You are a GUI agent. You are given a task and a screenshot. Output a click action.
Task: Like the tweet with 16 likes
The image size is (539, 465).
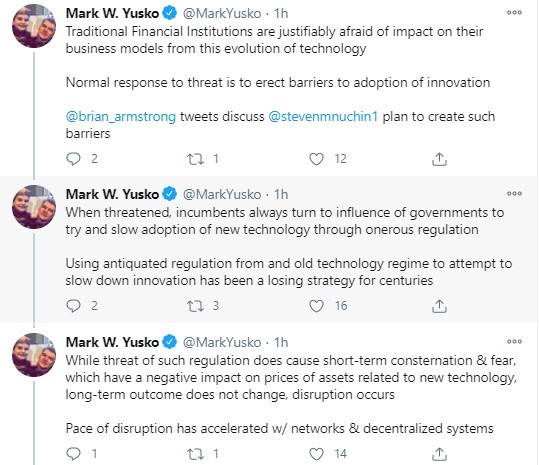pos(316,306)
